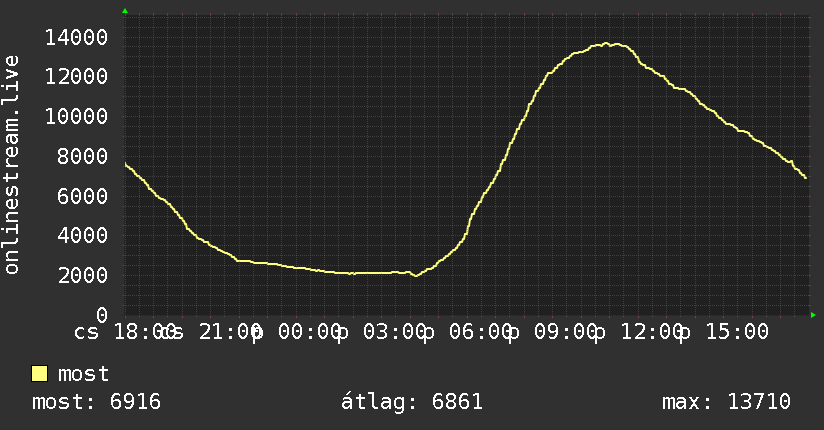Click the 10000 y-axis label
This screenshot has height=430, width=824.
click(76, 116)
